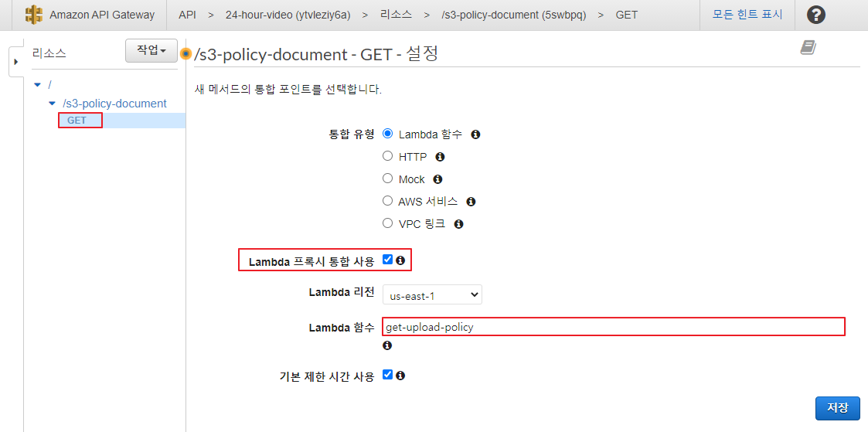Select GET method in resource tree

(77, 120)
